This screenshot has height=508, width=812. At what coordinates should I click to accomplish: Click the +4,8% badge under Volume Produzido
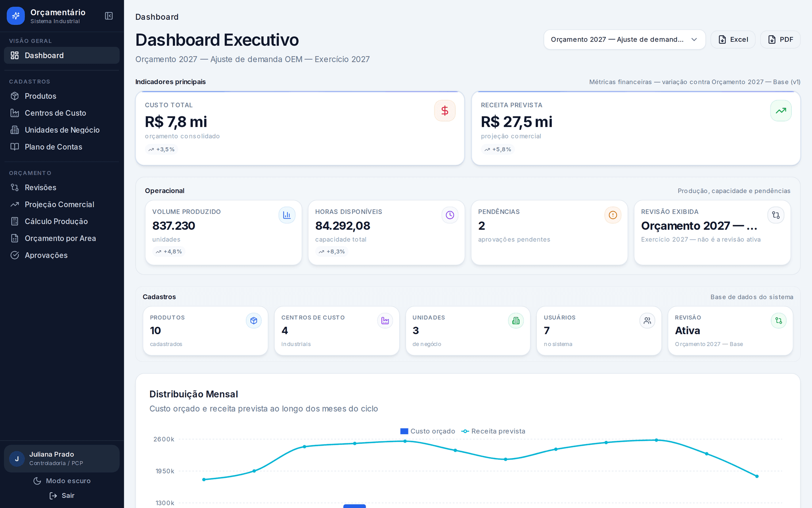click(169, 251)
